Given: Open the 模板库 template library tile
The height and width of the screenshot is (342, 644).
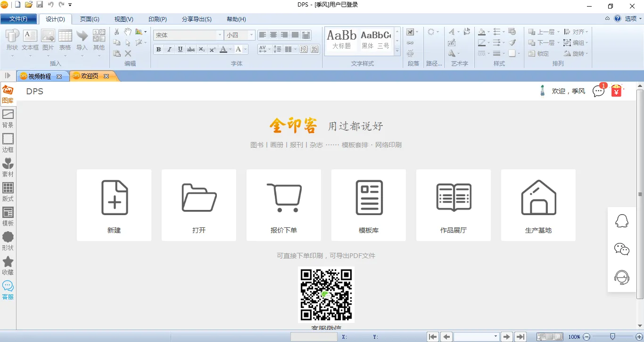Looking at the screenshot, I should click(368, 205).
